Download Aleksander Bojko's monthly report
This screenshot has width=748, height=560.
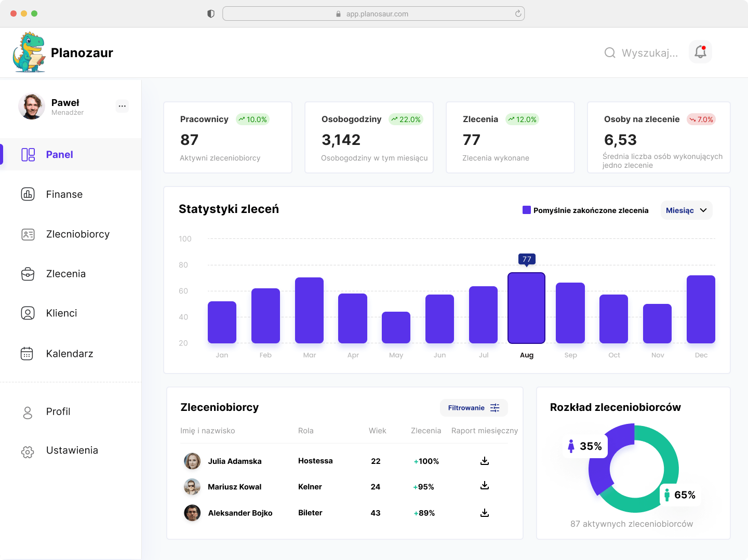(485, 513)
